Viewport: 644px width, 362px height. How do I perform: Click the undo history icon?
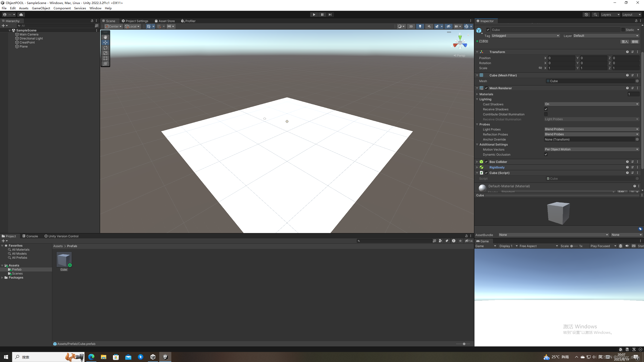coord(586,15)
